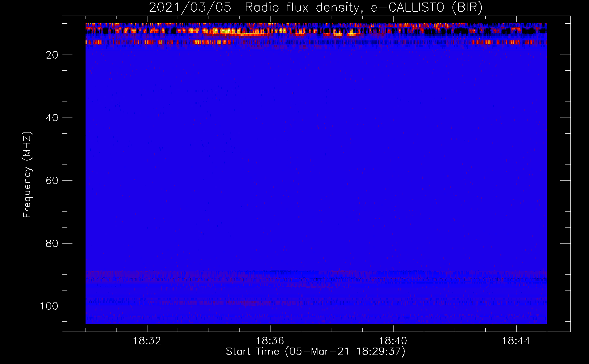
Task: Click the 100 frequency tick label
Action: pos(49,306)
